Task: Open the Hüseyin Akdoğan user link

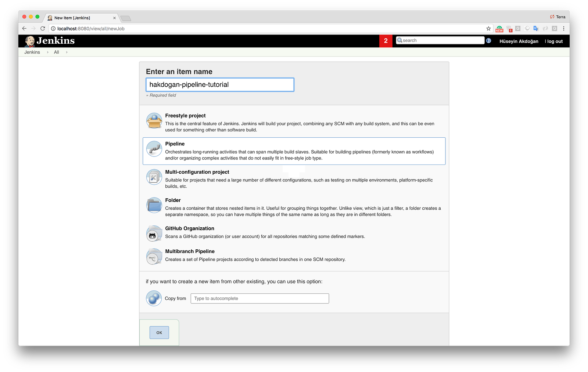Action: (x=519, y=41)
